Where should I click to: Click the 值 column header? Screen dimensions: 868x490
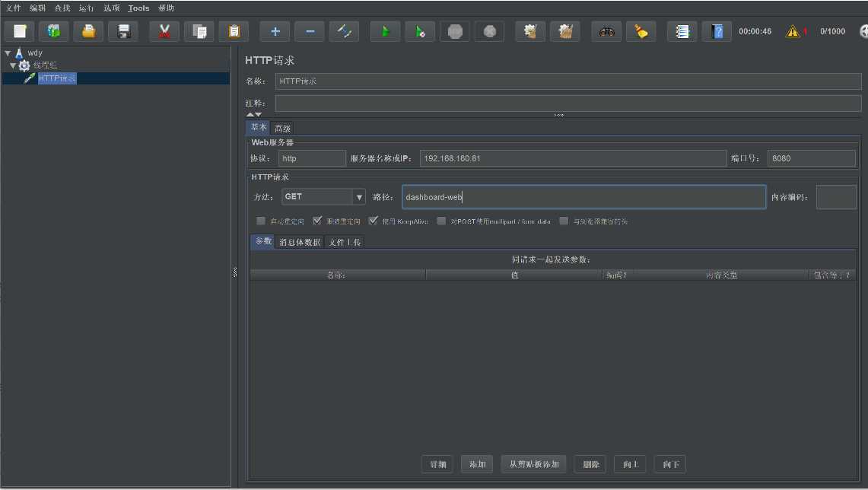(x=514, y=275)
